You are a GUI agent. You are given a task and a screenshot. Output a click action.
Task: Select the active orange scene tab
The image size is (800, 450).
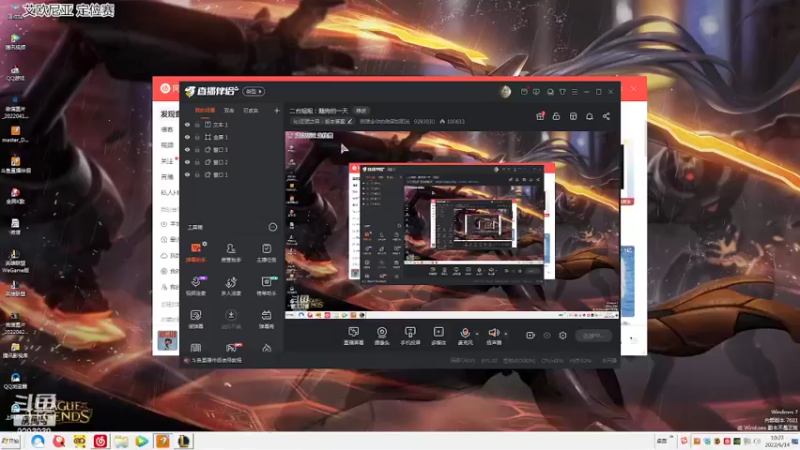(205, 110)
